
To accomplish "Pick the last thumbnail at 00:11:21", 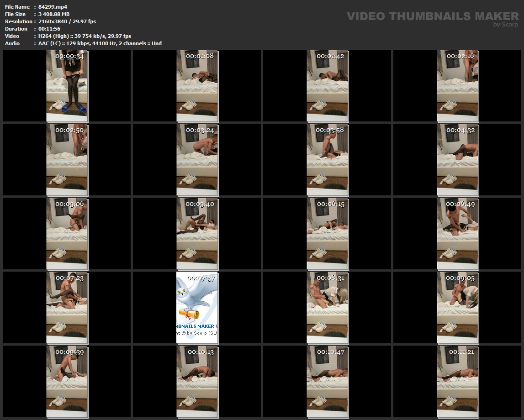I will [457, 382].
